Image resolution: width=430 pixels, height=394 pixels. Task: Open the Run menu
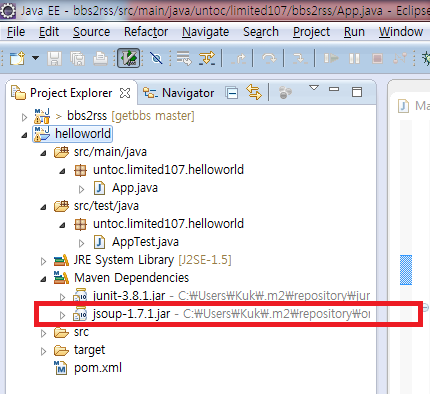coord(354,32)
